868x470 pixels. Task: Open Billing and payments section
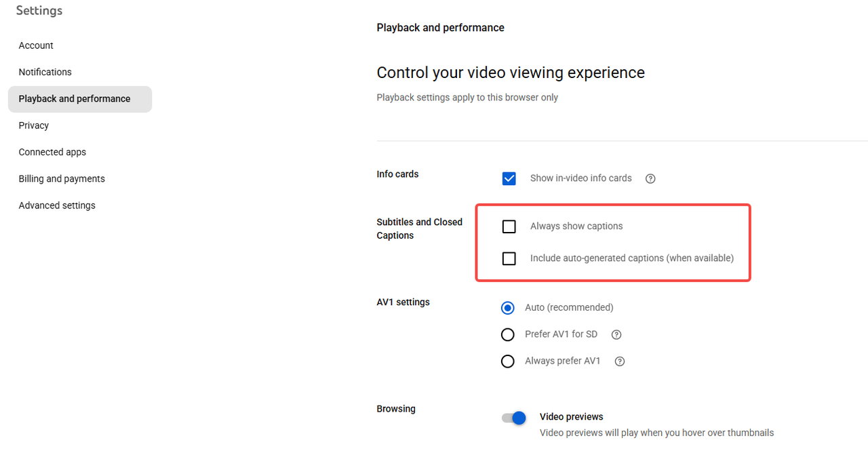pos(62,179)
